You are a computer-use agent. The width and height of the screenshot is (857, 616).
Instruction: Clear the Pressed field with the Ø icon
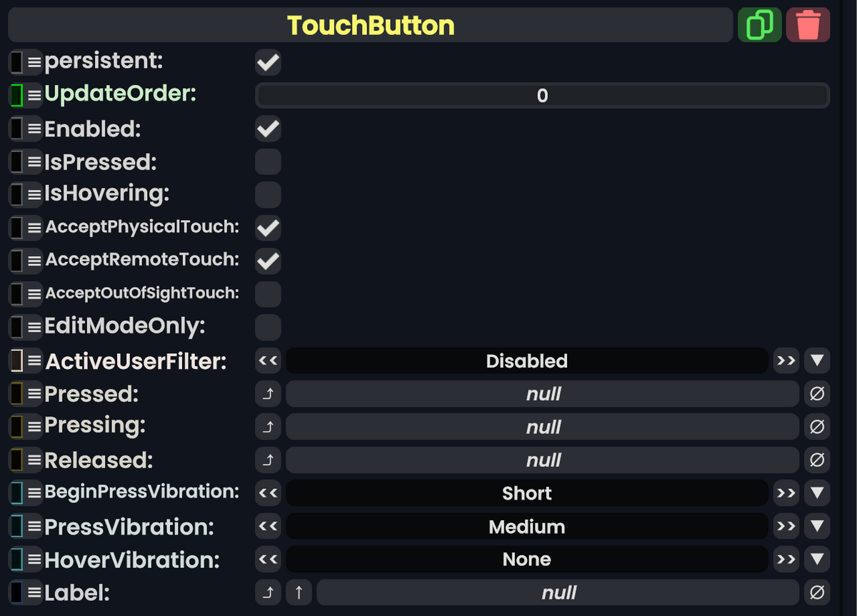coord(817,393)
